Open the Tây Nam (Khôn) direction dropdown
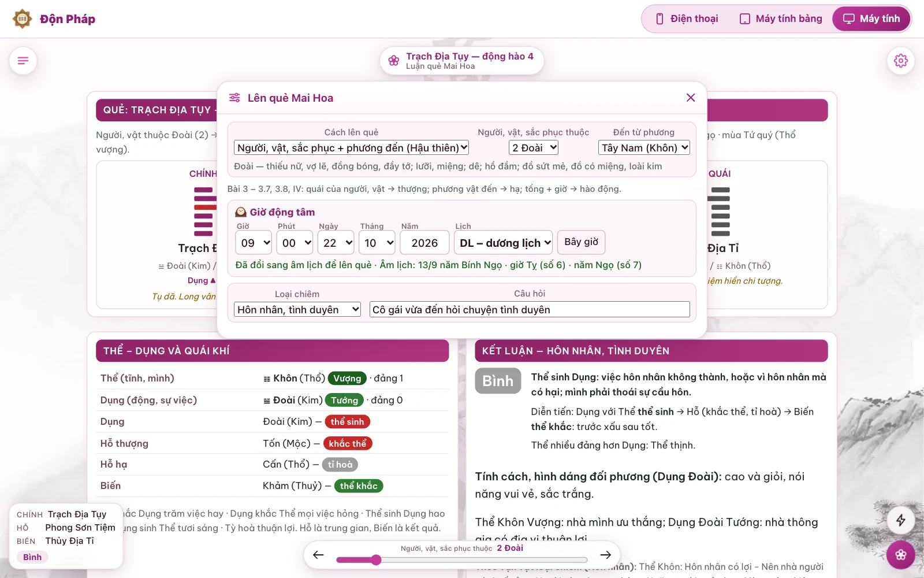Viewport: 924px width, 578px height. [x=644, y=147]
